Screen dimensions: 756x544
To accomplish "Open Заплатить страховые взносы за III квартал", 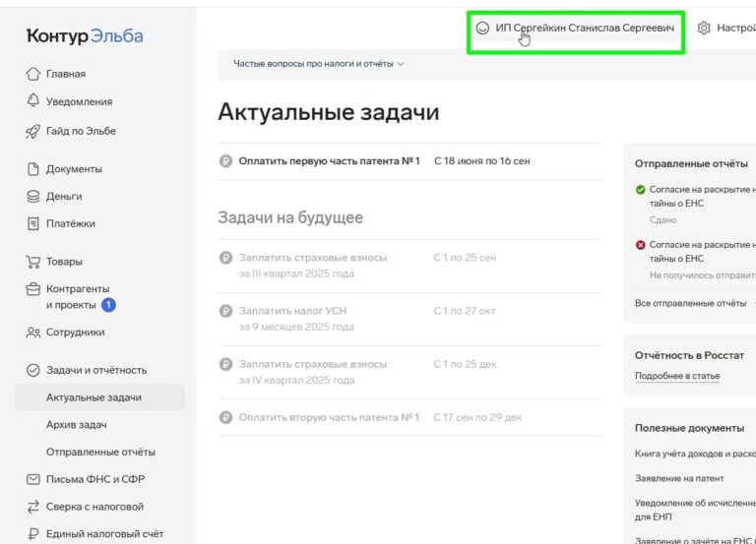I will [313, 266].
